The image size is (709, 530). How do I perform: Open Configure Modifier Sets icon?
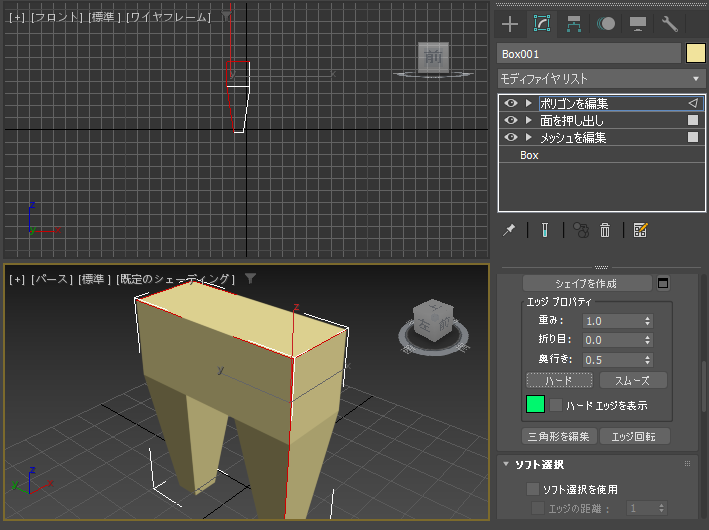click(x=640, y=230)
